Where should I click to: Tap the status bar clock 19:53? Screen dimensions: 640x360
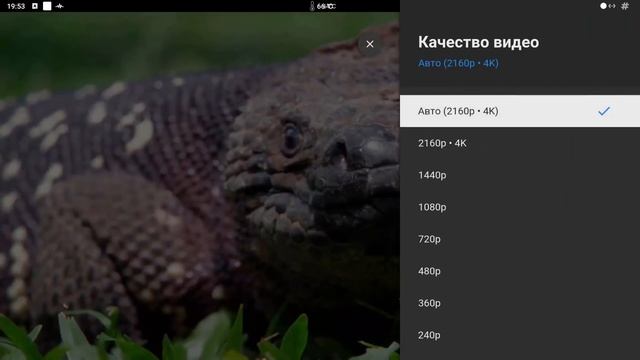pos(16,6)
